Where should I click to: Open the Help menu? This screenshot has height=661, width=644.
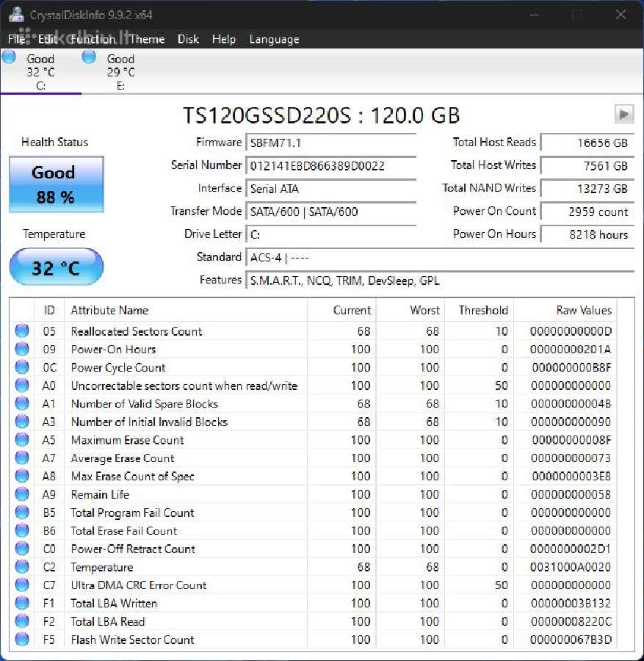pos(224,39)
